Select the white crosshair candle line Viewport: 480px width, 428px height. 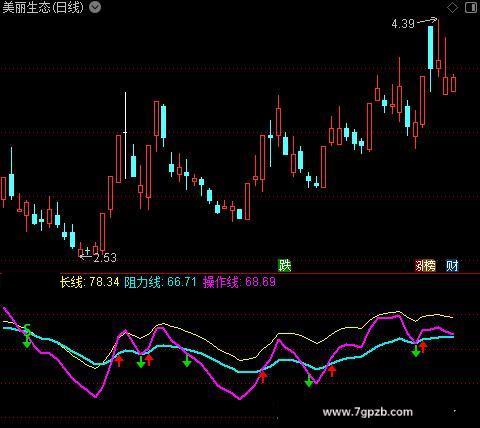click(x=125, y=136)
